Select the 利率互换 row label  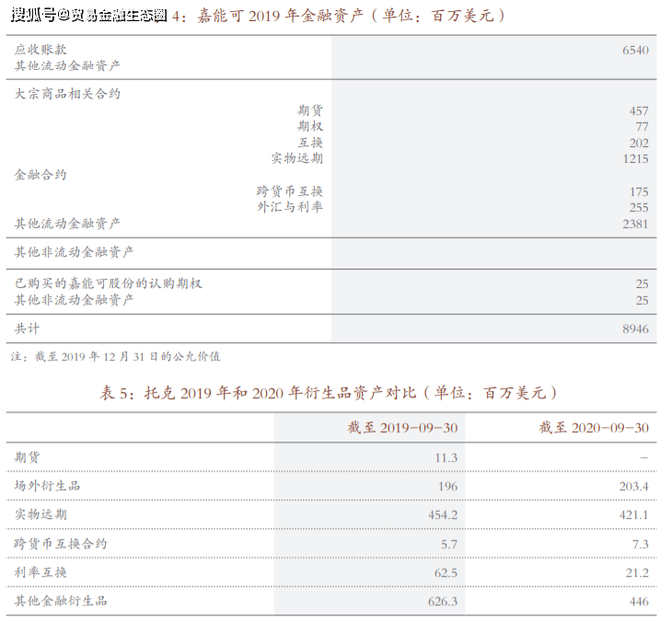41,572
